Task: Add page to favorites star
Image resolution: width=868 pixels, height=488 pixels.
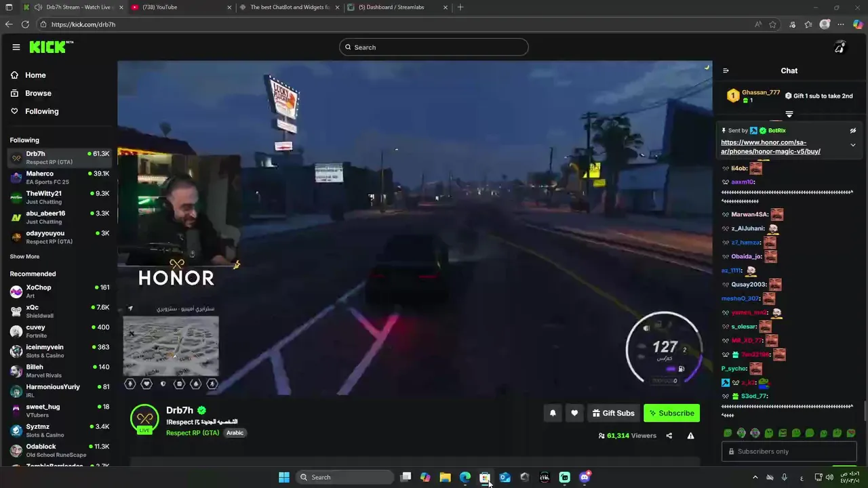Action: point(773,24)
